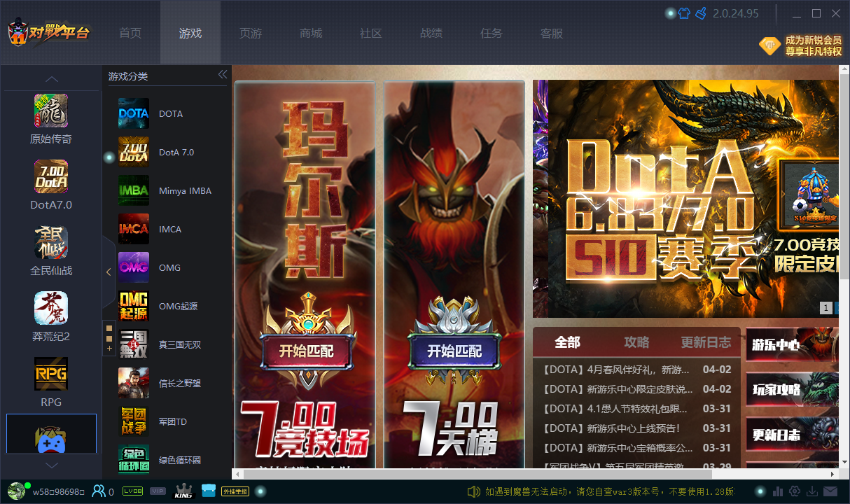Select the 更新日志 news tab

point(706,342)
